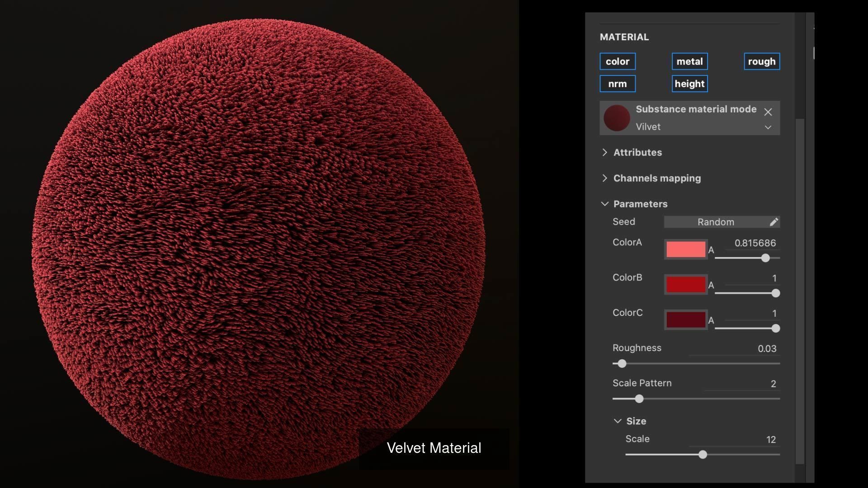This screenshot has height=488, width=868.
Task: Open the ColorB red swatch
Action: tap(685, 285)
